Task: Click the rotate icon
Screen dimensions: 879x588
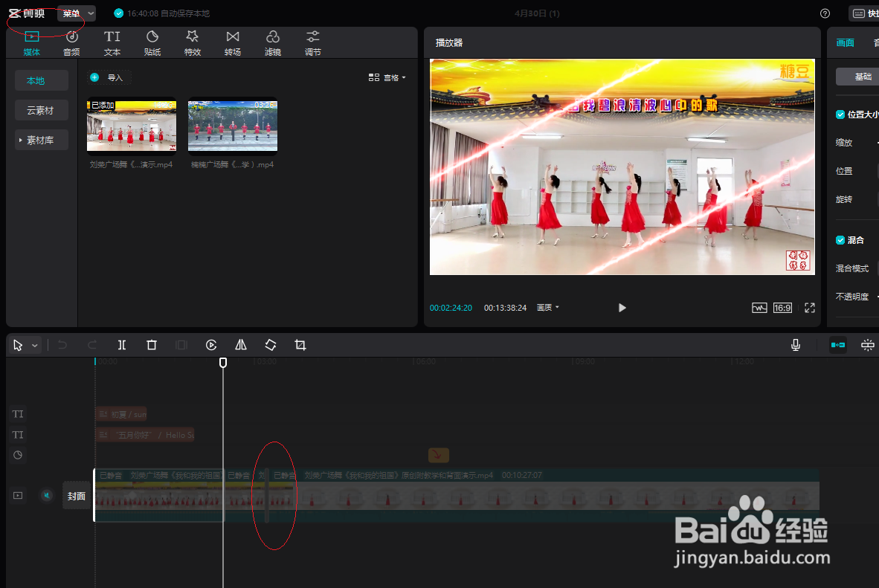Action: (x=271, y=345)
